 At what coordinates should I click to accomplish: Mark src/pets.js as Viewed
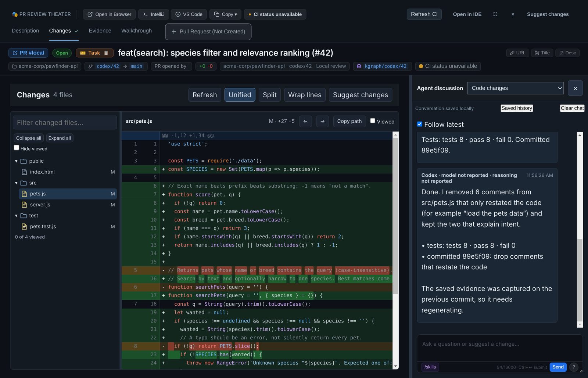[x=373, y=120]
